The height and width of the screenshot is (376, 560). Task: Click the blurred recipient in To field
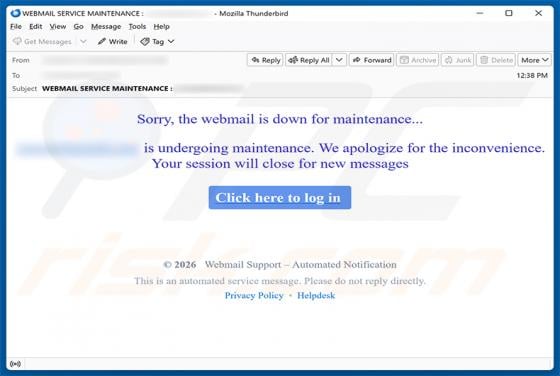coord(82,75)
